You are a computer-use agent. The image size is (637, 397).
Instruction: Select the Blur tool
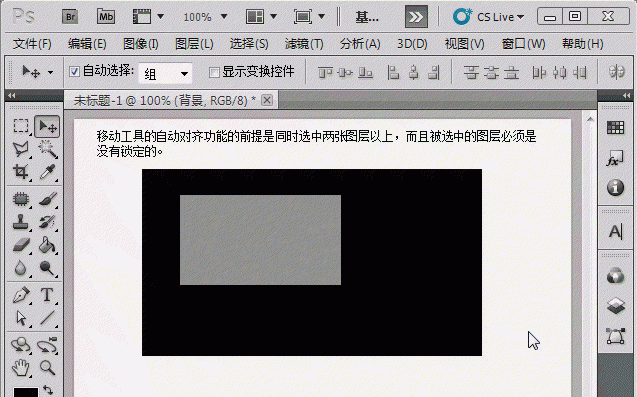tap(21, 268)
